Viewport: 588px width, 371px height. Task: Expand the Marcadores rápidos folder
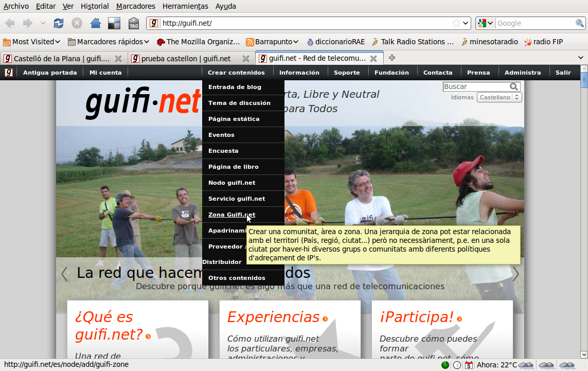pyautogui.click(x=109, y=42)
